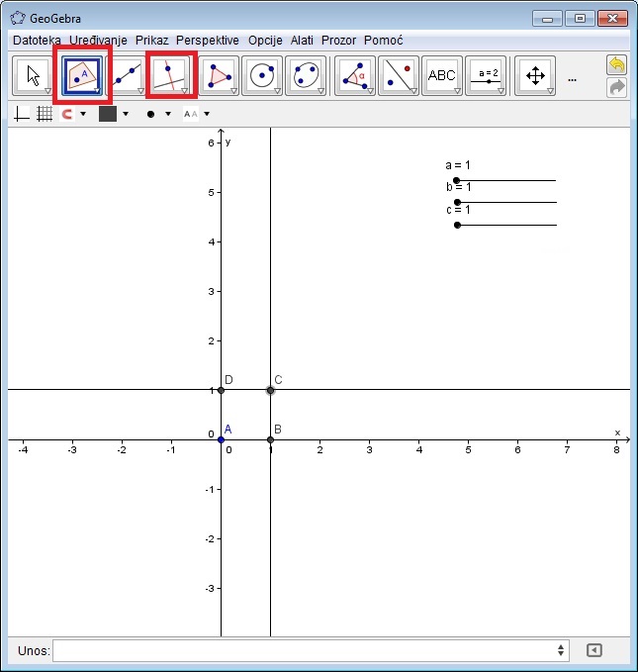Open point style dropdown arrow
Viewport: 638px width, 672px height.
pos(168,114)
